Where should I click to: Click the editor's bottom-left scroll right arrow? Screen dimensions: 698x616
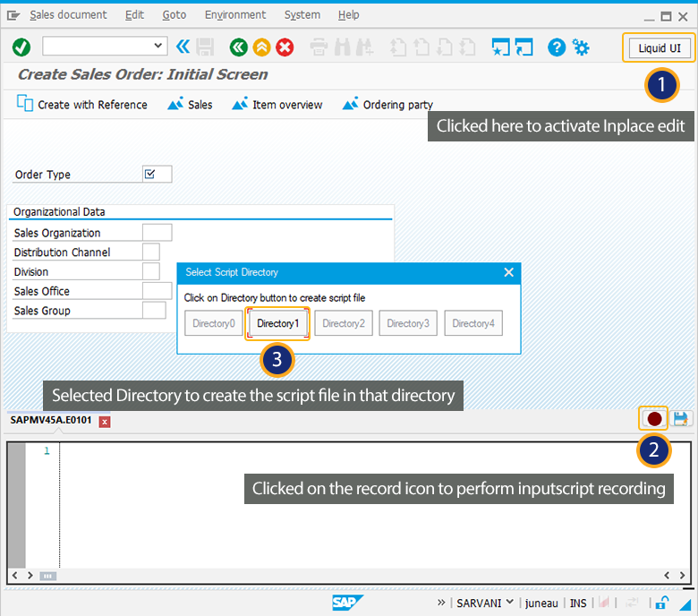[30, 575]
